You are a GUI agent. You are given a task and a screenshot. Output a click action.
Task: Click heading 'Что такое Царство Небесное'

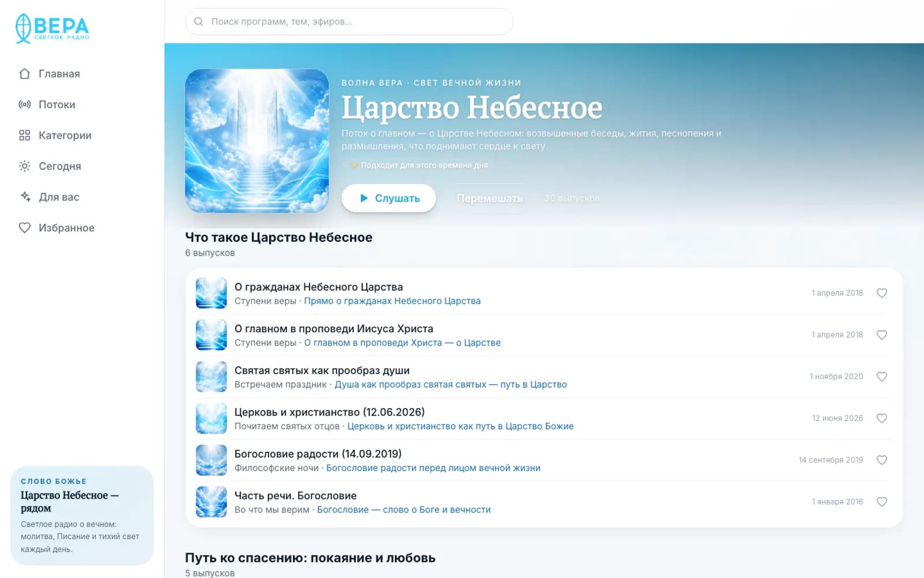278,237
